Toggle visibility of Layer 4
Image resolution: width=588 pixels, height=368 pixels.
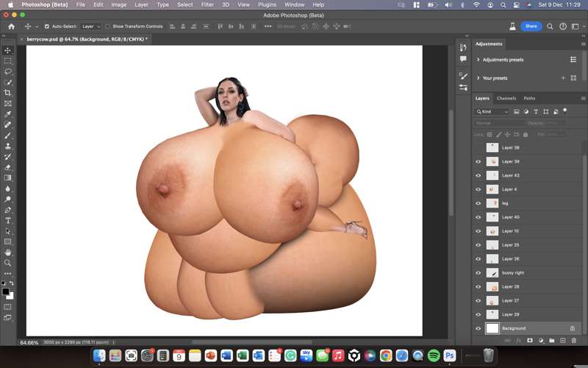[478, 189]
